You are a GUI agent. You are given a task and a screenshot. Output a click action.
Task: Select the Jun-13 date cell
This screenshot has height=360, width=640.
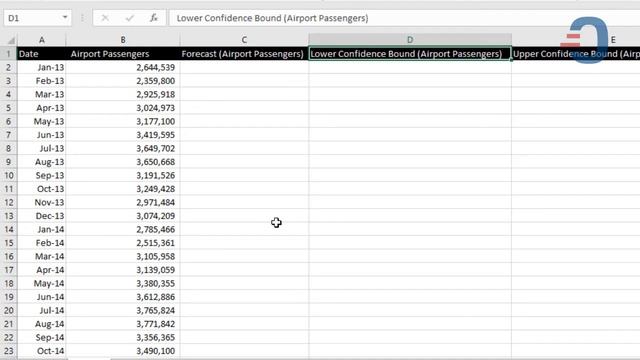tap(41, 135)
